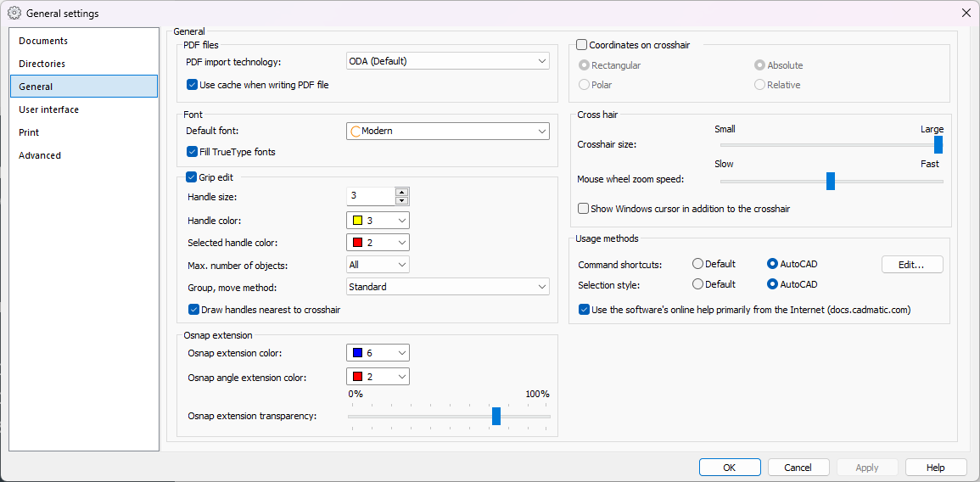Open Max. number of objects dropdown
Screen dimensions: 980x482
click(378, 265)
